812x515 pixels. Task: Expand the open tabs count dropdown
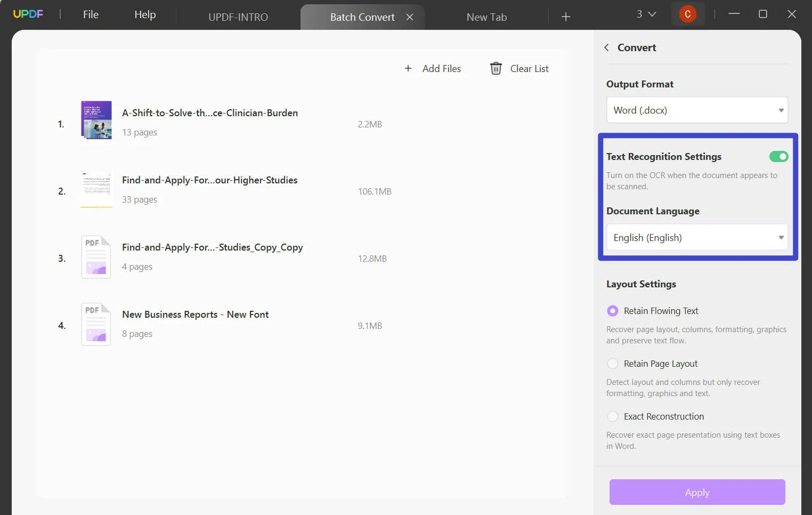point(646,14)
